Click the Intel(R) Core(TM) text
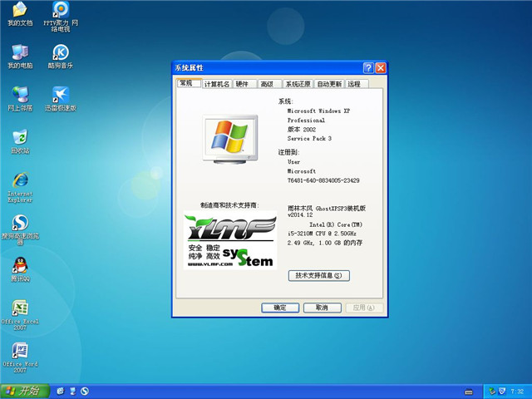Image resolution: width=532 pixels, height=399 pixels. [336, 224]
